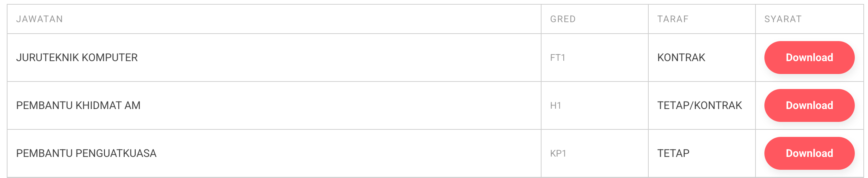Select the PEMBANTU KHIDMAT AM job title

pyautogui.click(x=78, y=105)
